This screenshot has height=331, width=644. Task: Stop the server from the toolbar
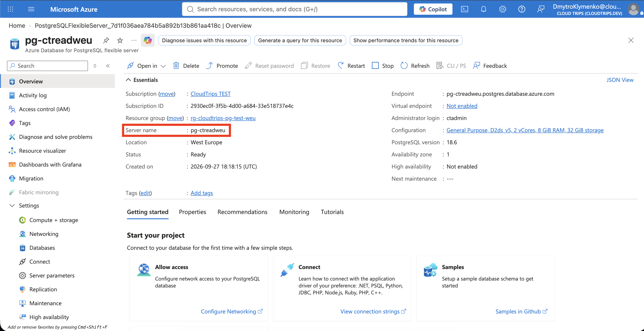(383, 66)
